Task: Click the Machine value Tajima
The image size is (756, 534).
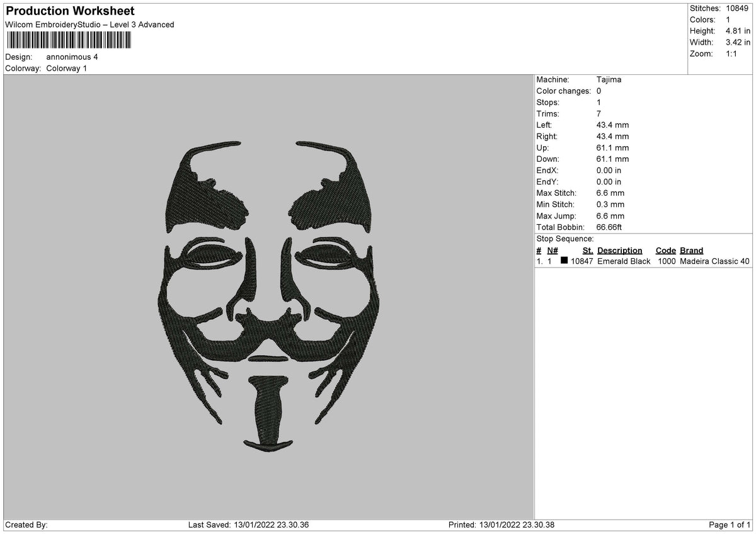Action: pyautogui.click(x=609, y=79)
